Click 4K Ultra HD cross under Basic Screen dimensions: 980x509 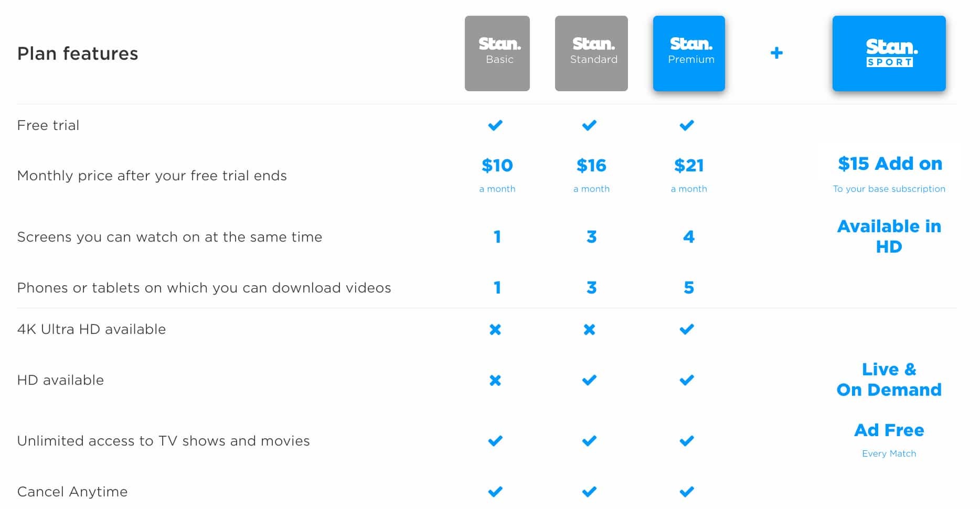(495, 330)
